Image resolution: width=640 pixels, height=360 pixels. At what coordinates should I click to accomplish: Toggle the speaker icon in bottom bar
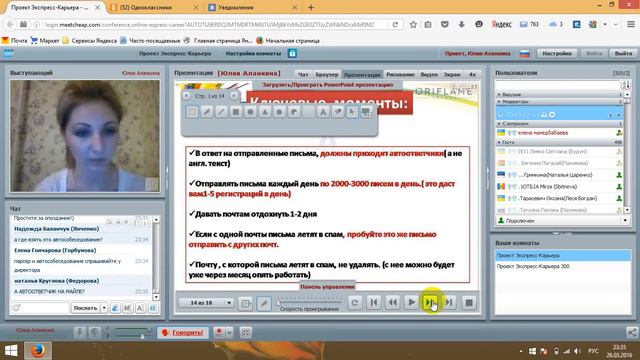coord(95,333)
